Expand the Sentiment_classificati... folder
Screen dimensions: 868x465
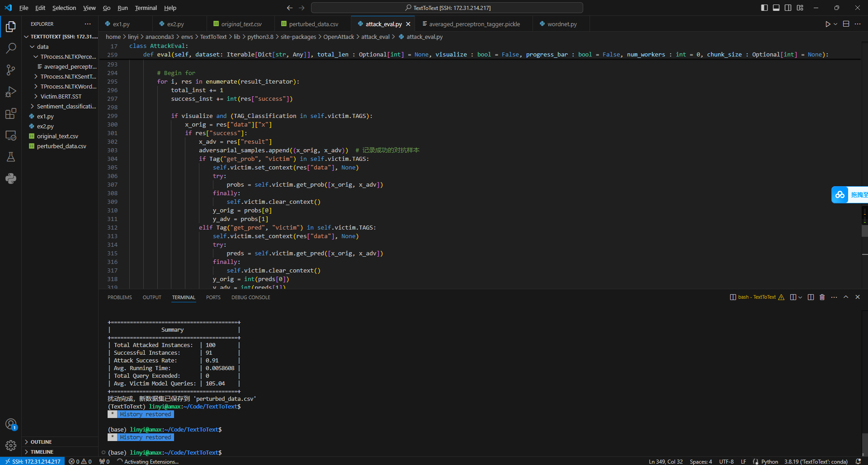click(61, 106)
